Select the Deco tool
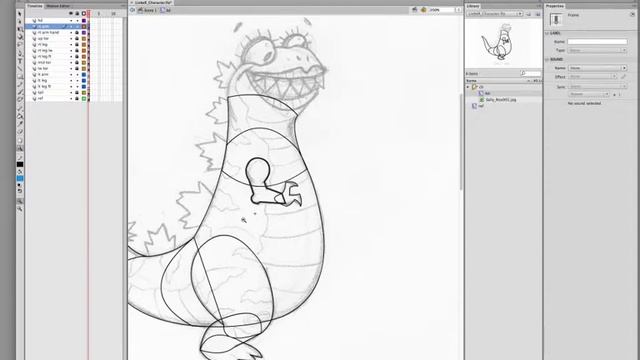640x360 pixels. (x=20, y=100)
